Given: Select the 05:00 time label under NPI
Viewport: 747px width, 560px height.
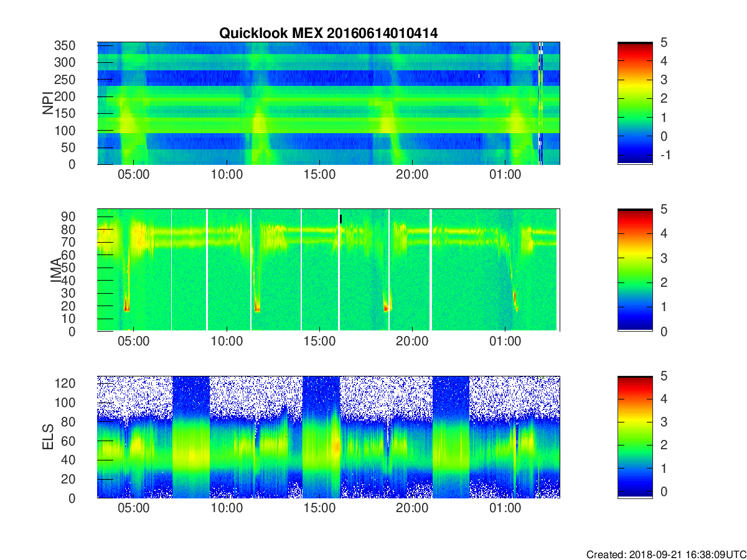Looking at the screenshot, I should [134, 175].
